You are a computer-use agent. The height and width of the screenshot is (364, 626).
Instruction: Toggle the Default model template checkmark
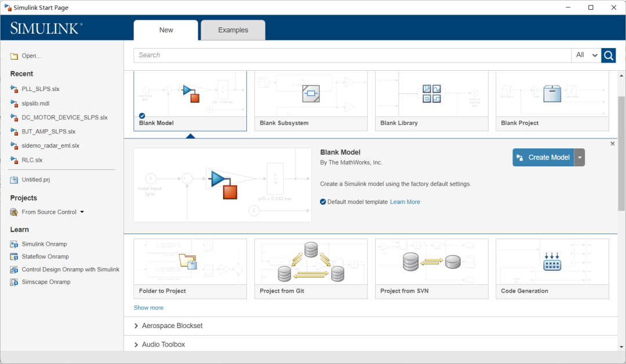323,202
